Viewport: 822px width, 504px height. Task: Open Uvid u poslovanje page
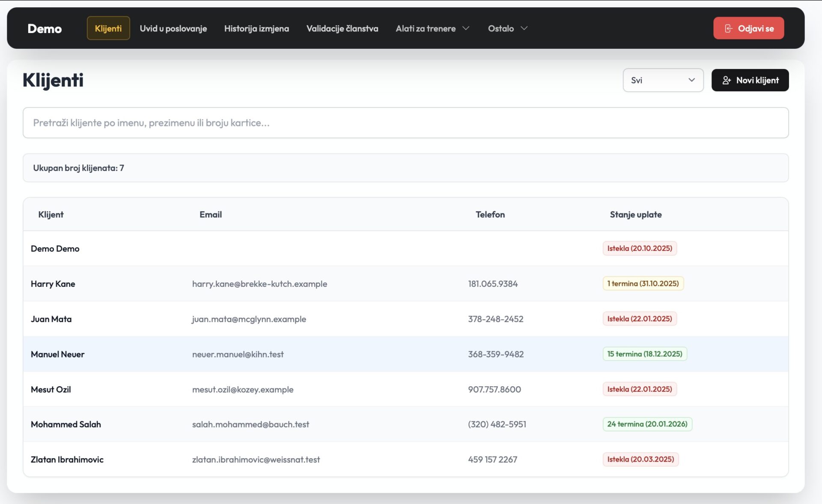(x=173, y=28)
